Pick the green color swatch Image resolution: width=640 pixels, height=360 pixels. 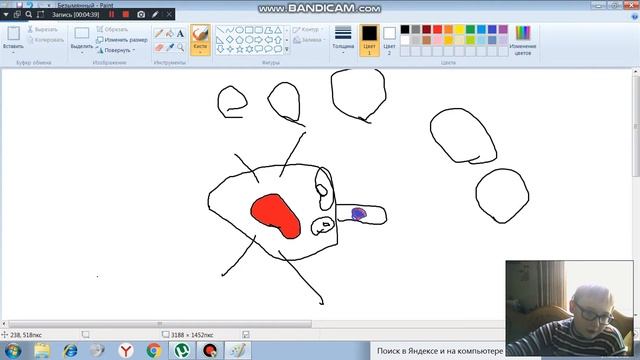(x=470, y=29)
